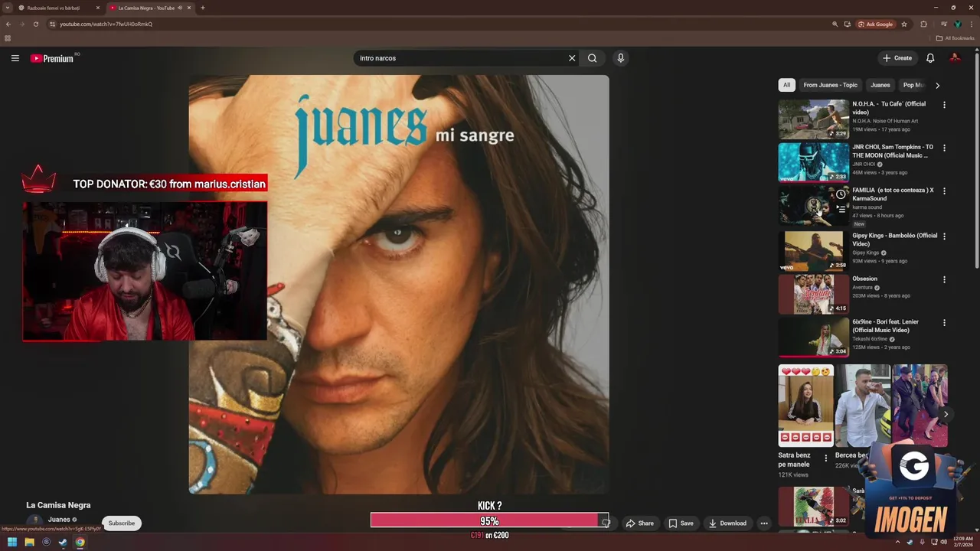
Task: Open options for Satra benz short
Action: click(x=825, y=458)
